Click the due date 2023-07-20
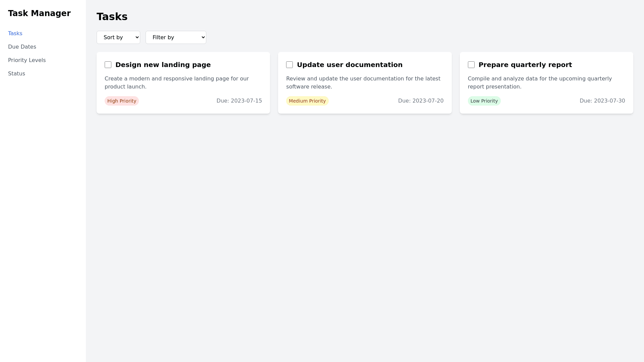This screenshot has height=362, width=644. [421, 101]
